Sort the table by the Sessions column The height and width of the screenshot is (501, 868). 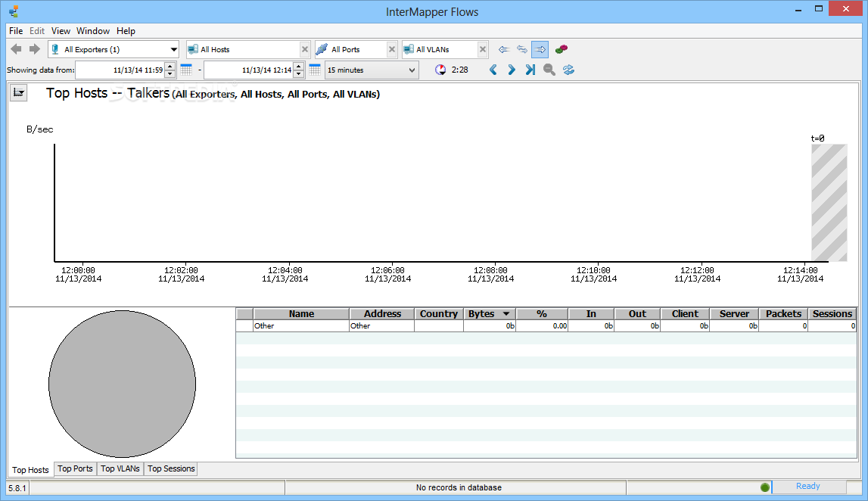coord(832,314)
